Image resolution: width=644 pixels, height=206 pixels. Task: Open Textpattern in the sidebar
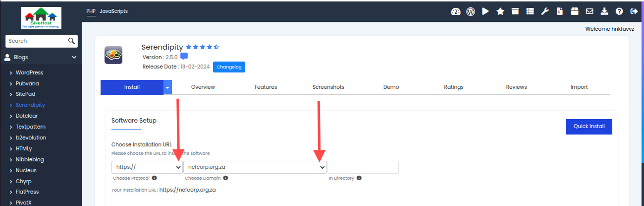[x=31, y=127]
